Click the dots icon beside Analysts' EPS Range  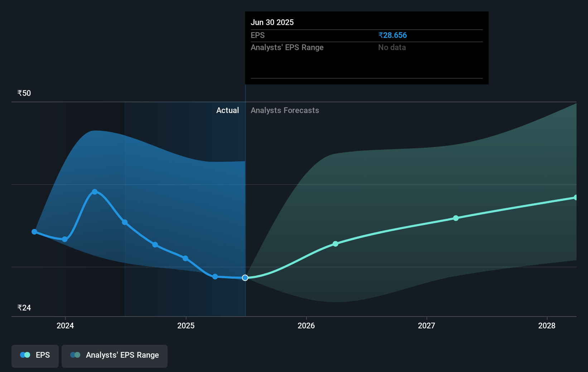[x=75, y=355]
